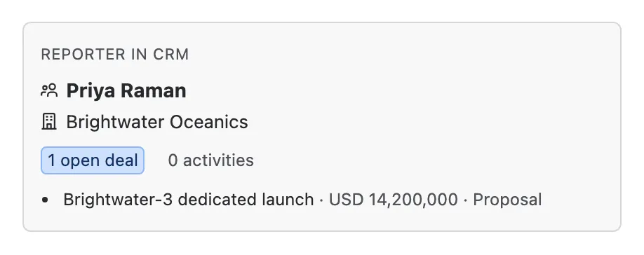Select the '0 activities' counter
Image resolution: width=644 pixels, height=255 pixels.
(210, 160)
